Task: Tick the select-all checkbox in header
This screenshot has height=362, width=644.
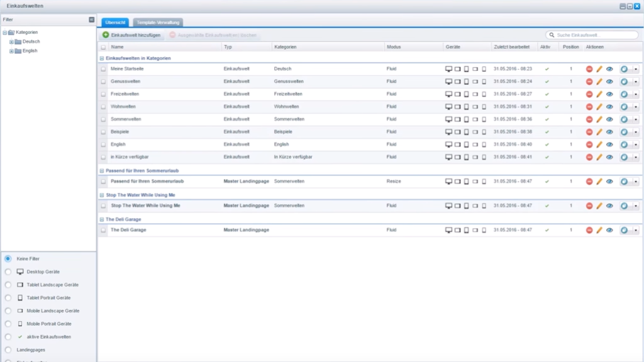Action: coord(103,47)
